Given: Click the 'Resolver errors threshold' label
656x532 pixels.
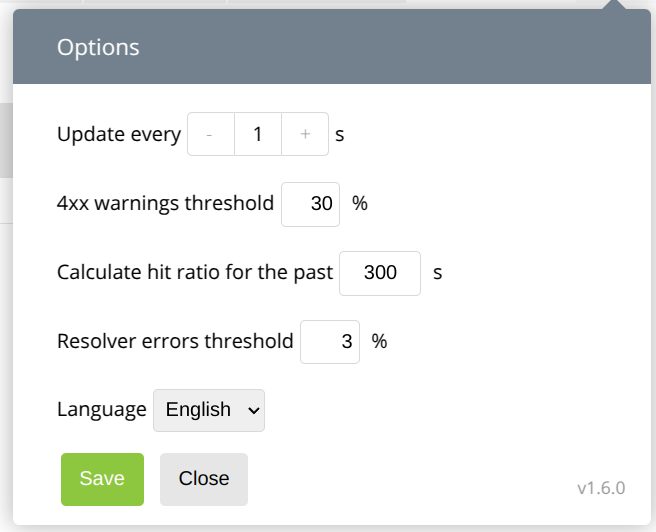Looking at the screenshot, I should 175,341.
